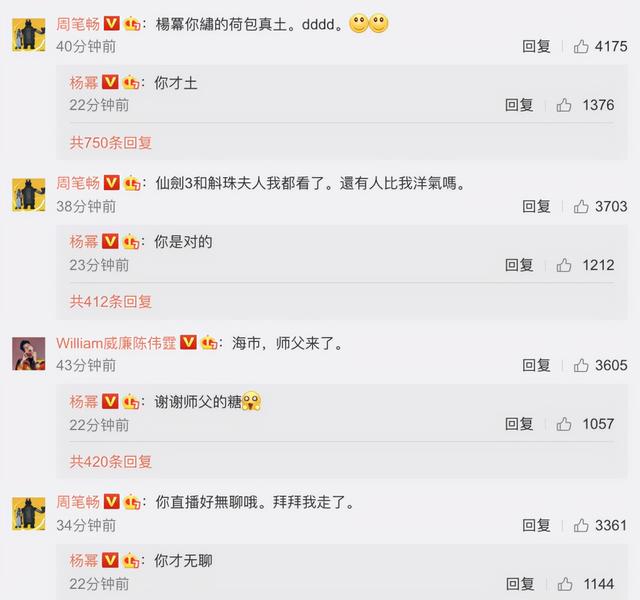640x600 pixels.
Task: Thumbs-up the reply '谢谢师父的糖'
Action: [564, 424]
